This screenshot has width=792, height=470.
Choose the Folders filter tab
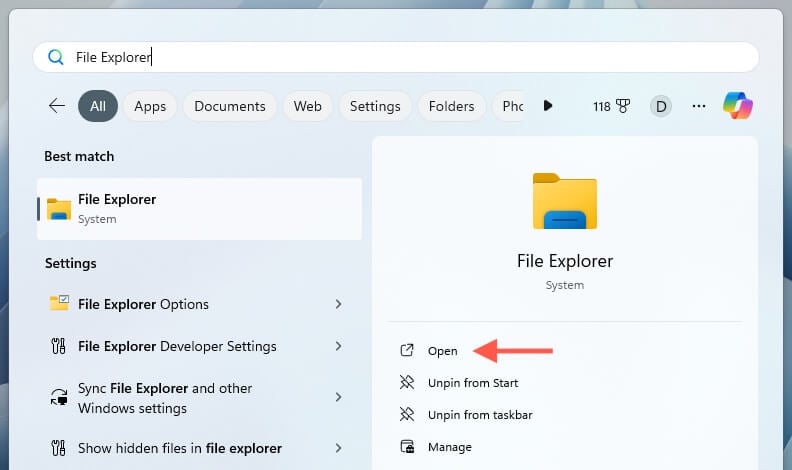(451, 106)
